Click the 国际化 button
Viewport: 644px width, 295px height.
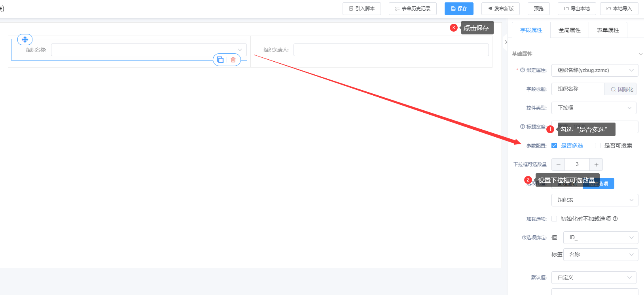pos(620,89)
